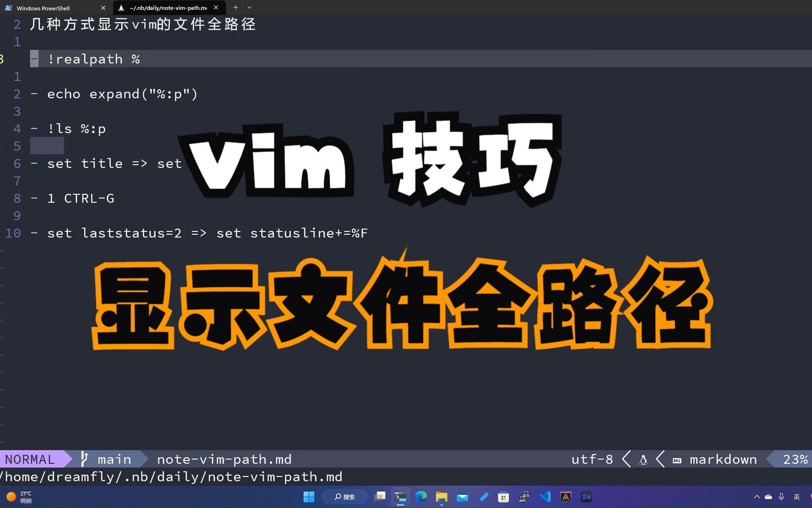Toggle the 英 input method indicator
Image resolution: width=812 pixels, height=508 pixels.
pyautogui.click(x=797, y=497)
